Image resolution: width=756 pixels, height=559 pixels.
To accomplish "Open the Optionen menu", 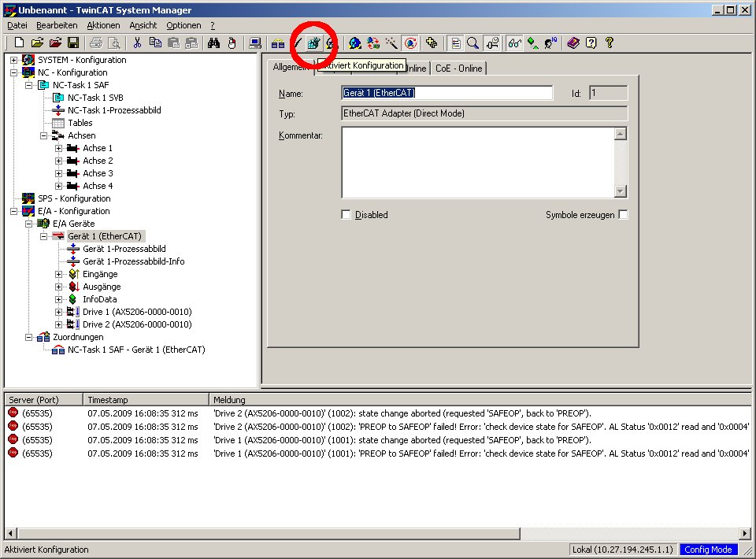I will [183, 25].
